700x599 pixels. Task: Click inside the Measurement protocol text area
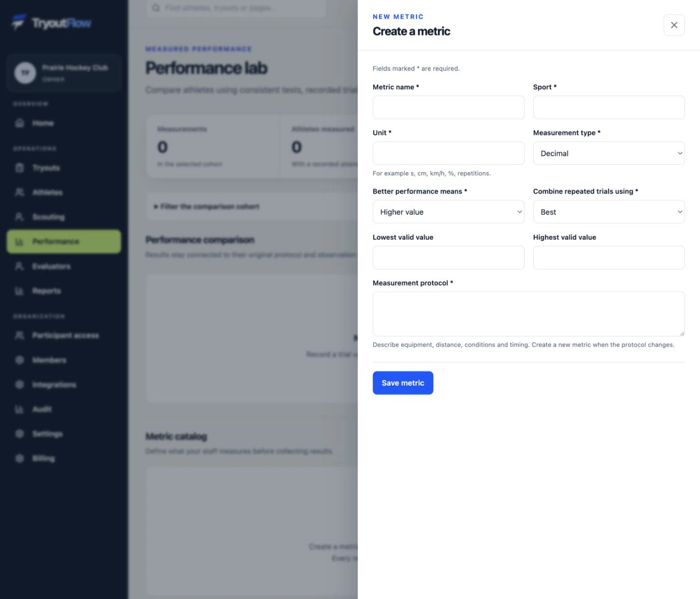coord(528,314)
